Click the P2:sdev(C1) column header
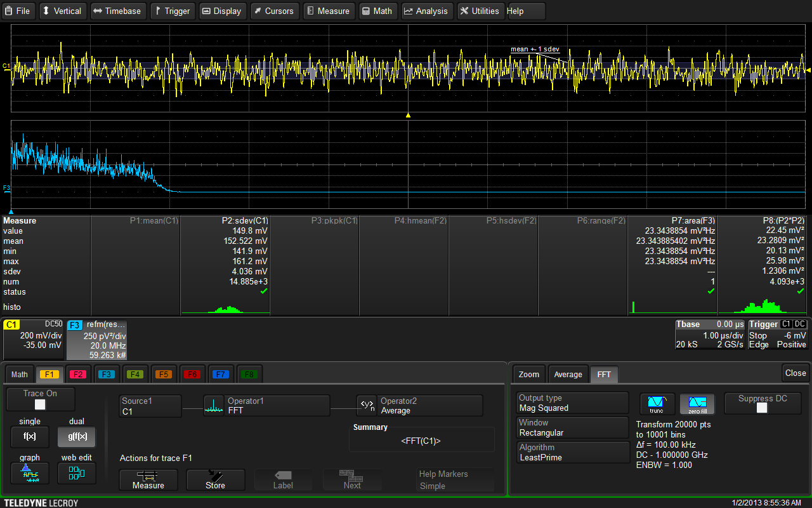 coord(244,221)
